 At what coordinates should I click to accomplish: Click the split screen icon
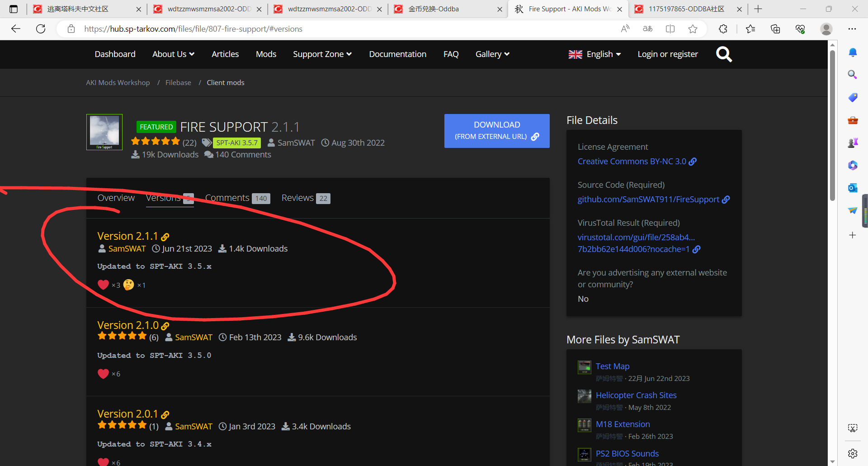point(670,29)
